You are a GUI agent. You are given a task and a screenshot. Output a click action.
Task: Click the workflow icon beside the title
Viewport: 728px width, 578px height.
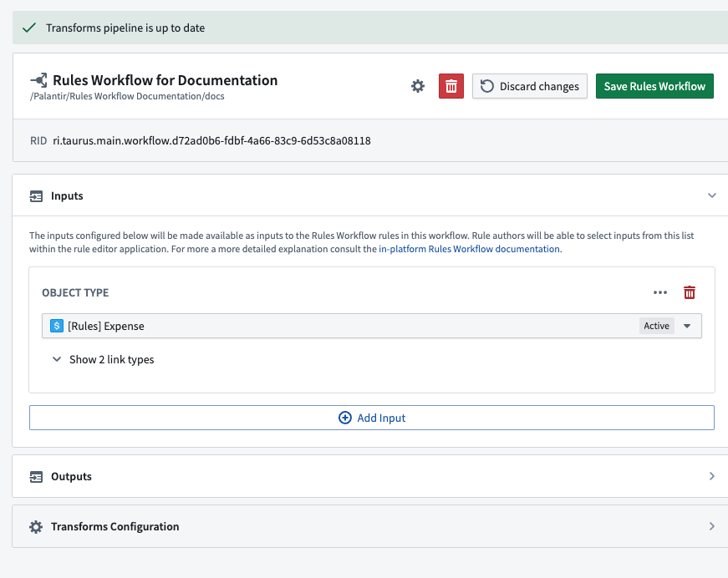click(x=39, y=80)
